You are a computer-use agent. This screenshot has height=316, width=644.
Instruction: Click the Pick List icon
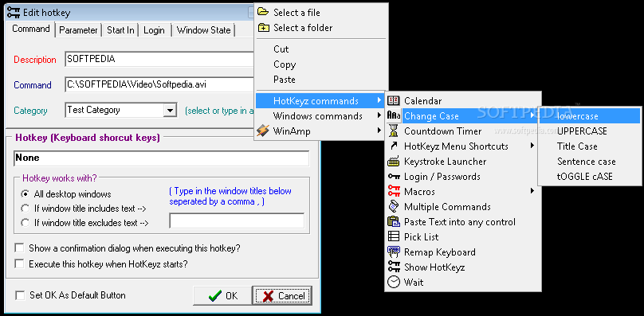(x=394, y=236)
